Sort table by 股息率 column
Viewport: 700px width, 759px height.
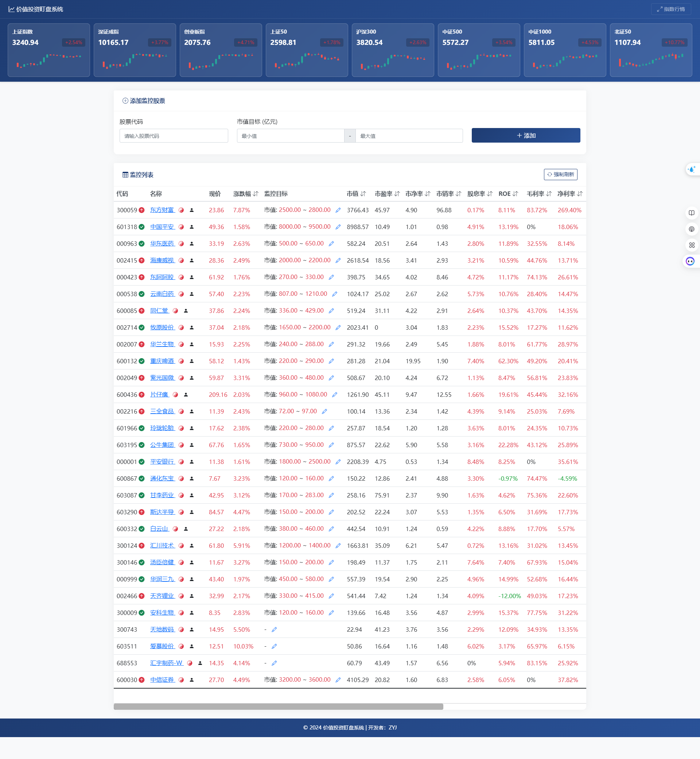[x=490, y=194]
